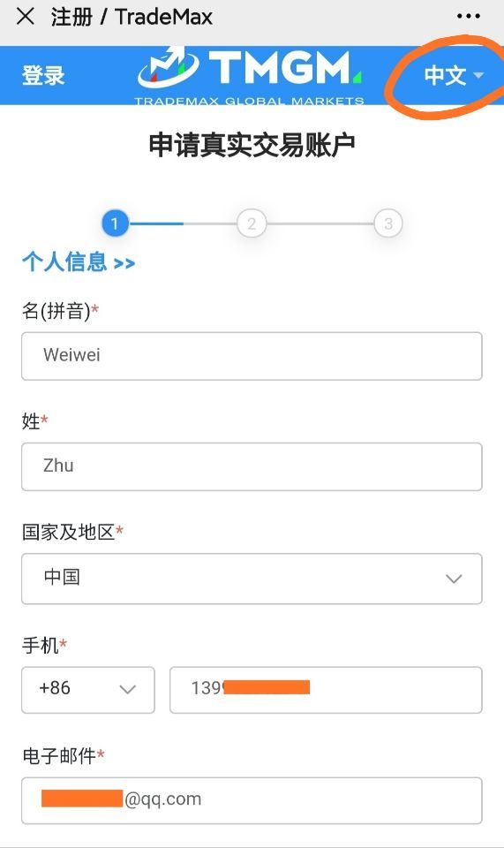Select step 3 circle in progress indicator
This screenshot has height=848, width=504.
pyautogui.click(x=387, y=223)
